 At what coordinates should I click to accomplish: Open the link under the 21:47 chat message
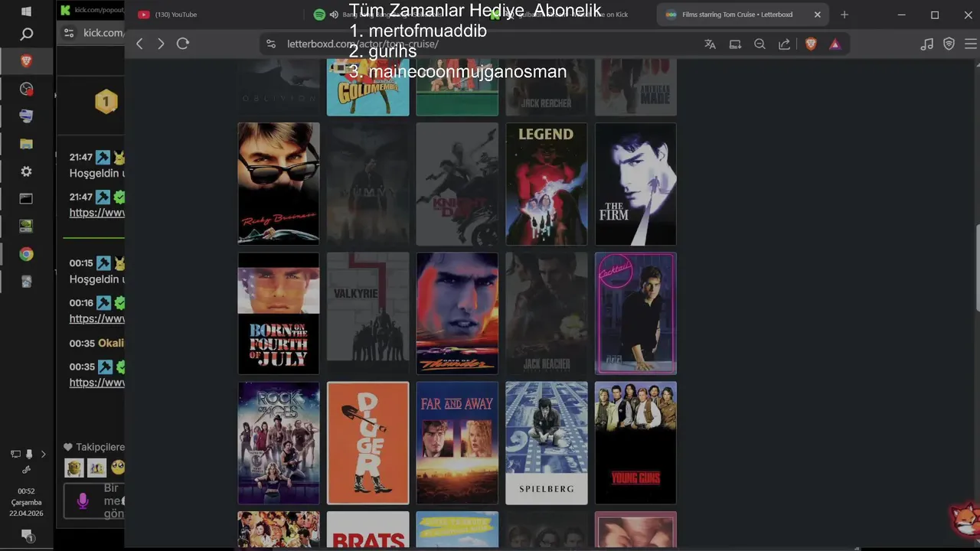pos(97,213)
